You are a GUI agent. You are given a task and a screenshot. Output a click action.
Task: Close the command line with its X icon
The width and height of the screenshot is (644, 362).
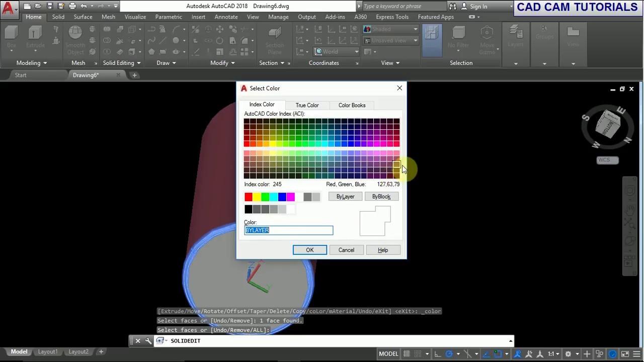pyautogui.click(x=138, y=340)
